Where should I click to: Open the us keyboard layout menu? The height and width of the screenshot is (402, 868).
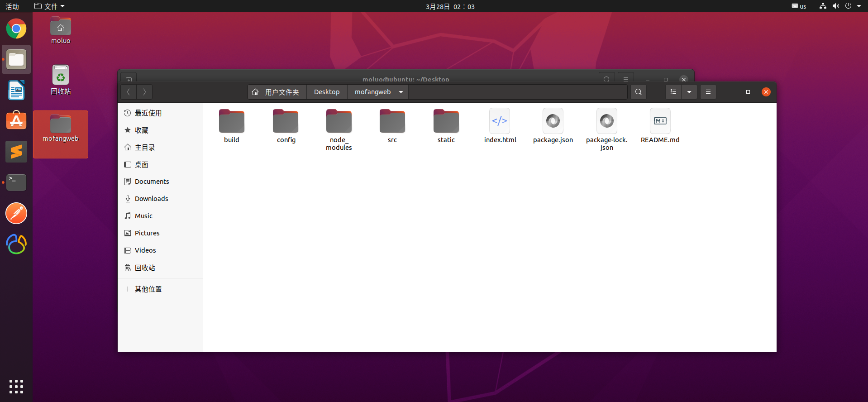coord(799,6)
